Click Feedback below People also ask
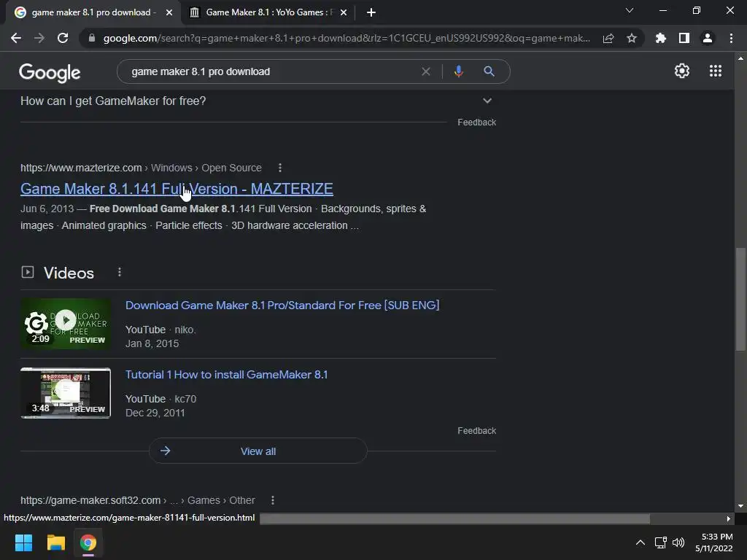 click(x=476, y=122)
